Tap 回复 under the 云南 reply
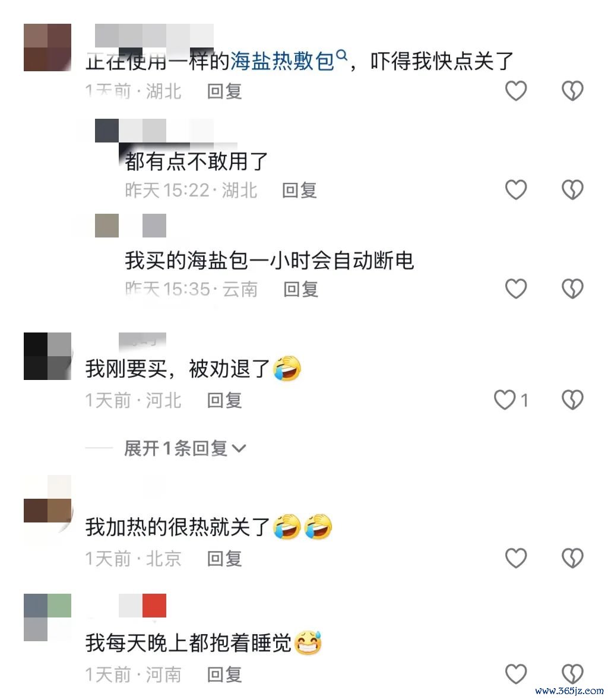Viewport: 608px width, 700px height. [301, 289]
